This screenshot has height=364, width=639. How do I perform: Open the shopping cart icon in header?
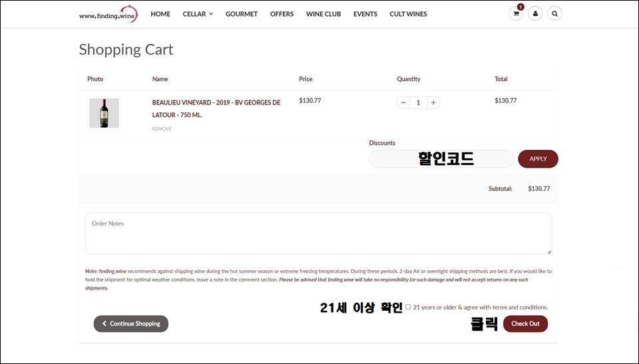(x=516, y=13)
